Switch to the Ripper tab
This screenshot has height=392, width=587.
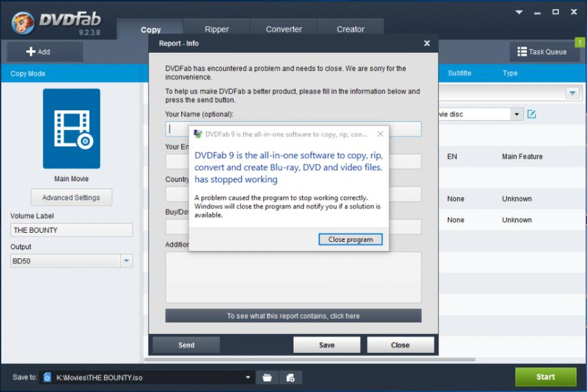(217, 29)
